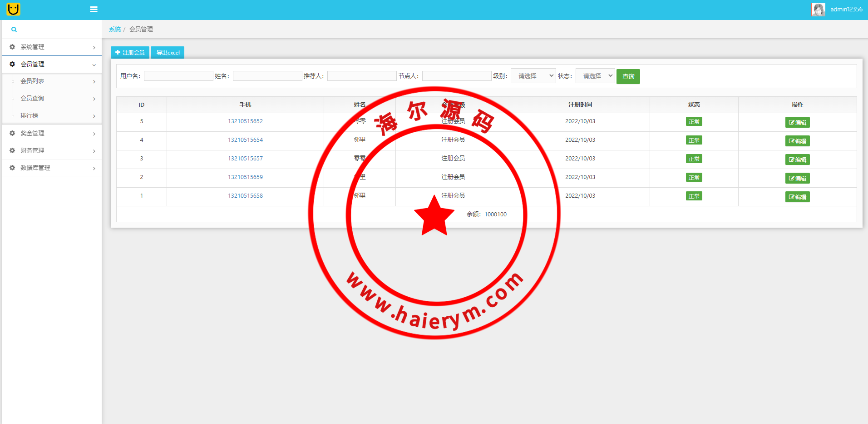
Task: Click gear icon beside 数据库管理
Action: tap(12, 168)
